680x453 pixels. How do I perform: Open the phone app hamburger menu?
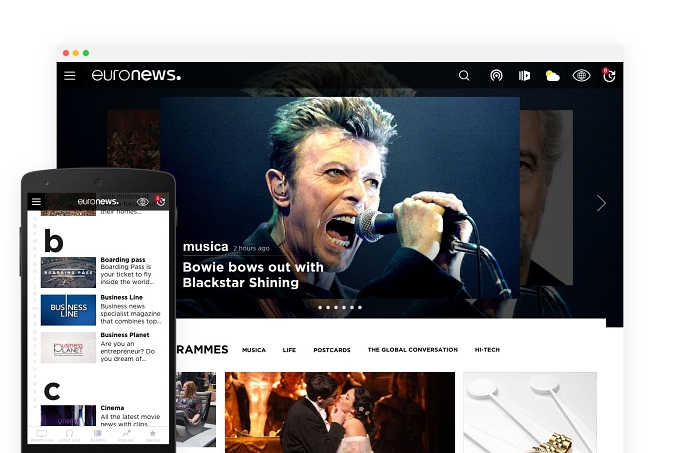pyautogui.click(x=36, y=202)
